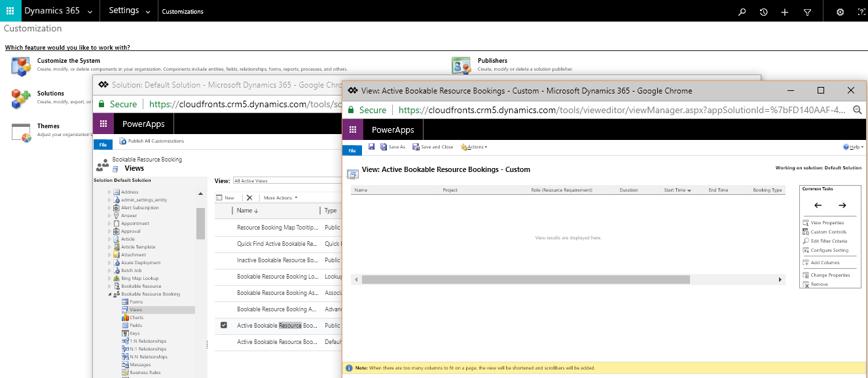The image size is (868, 378).
Task: Click Publish All Customizations
Action: coord(152,141)
